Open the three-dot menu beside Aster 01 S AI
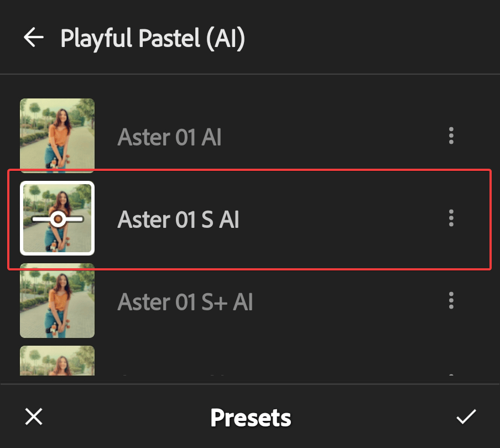Image resolution: width=500 pixels, height=448 pixels. point(451,219)
